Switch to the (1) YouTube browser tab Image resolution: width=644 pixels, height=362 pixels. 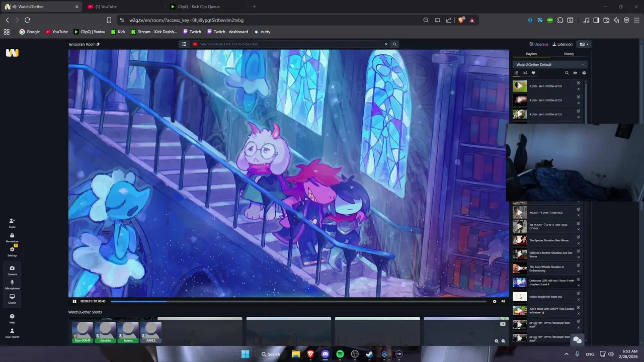click(125, 7)
